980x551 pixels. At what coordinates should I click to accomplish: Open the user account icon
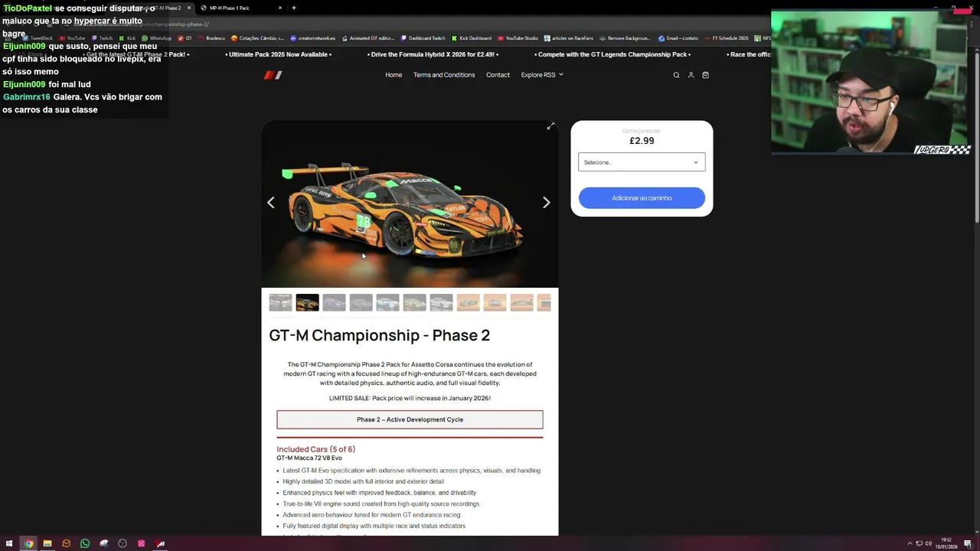tap(691, 75)
